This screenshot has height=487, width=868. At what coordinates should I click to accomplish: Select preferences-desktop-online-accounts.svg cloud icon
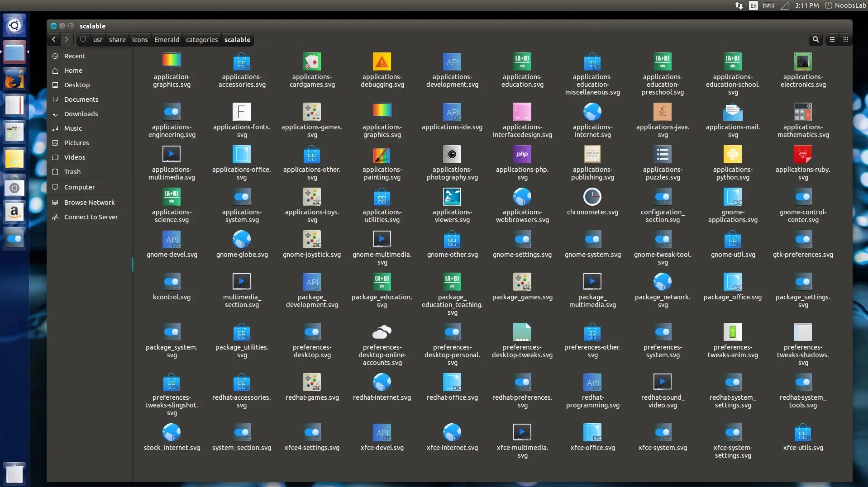pyautogui.click(x=382, y=332)
